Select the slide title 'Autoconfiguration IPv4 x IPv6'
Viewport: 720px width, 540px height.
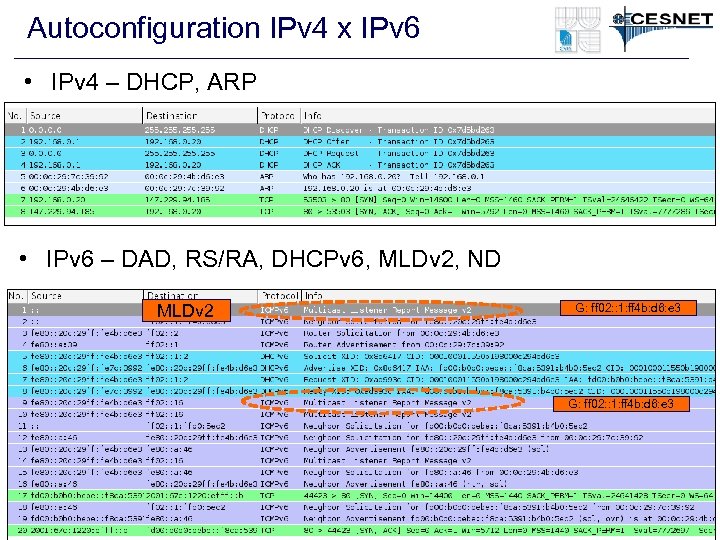[223, 28]
